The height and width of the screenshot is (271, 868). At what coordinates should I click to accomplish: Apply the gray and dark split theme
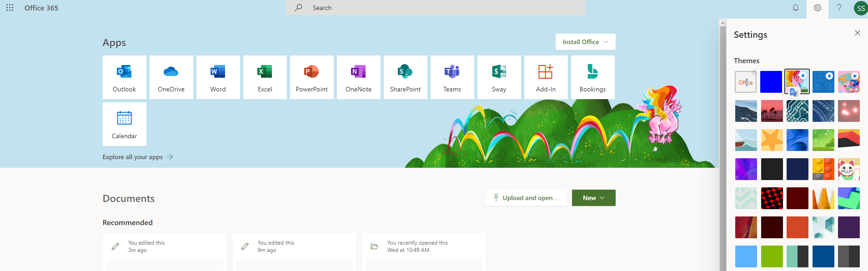point(849,256)
